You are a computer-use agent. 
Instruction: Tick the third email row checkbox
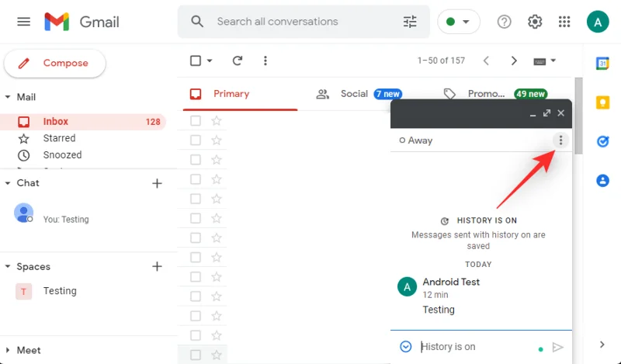click(x=196, y=160)
